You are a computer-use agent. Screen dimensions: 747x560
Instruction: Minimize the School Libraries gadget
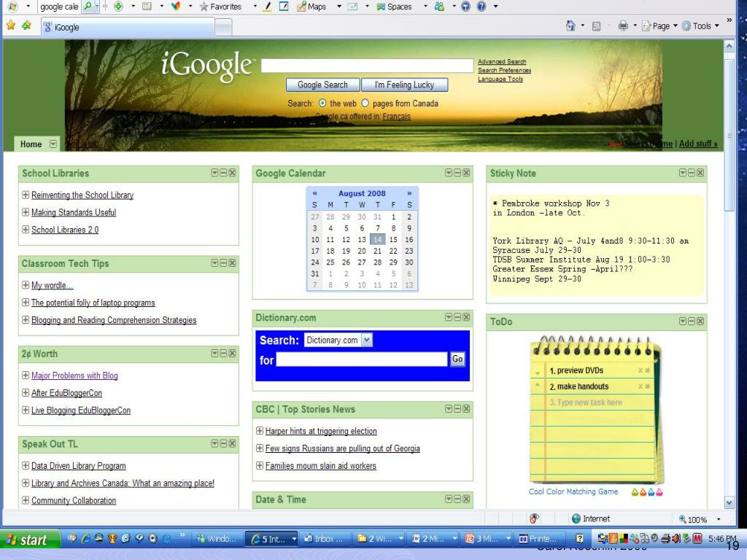223,172
